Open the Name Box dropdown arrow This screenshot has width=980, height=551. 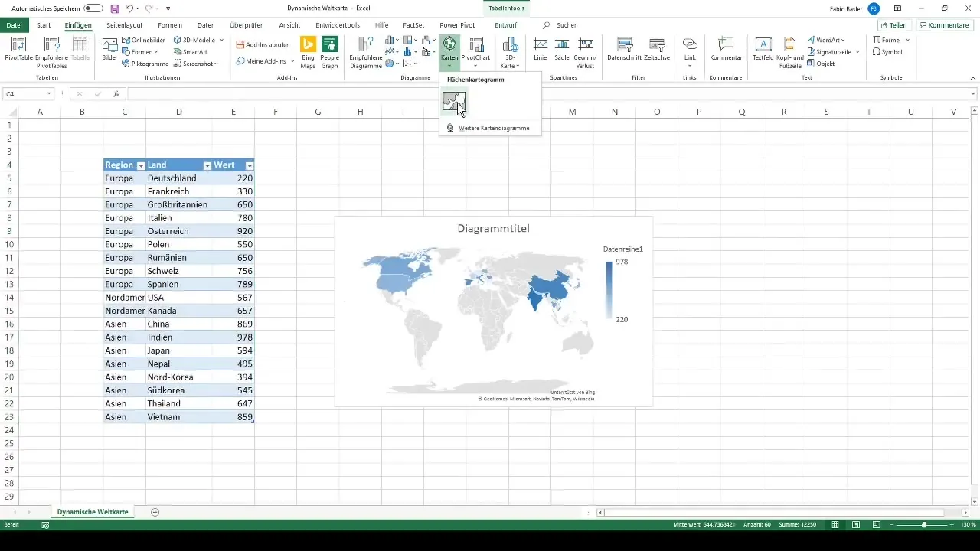[49, 94]
